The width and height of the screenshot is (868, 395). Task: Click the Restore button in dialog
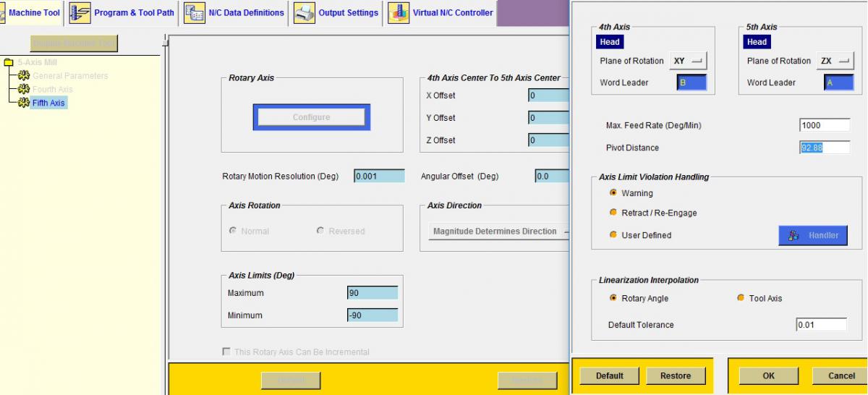[676, 375]
